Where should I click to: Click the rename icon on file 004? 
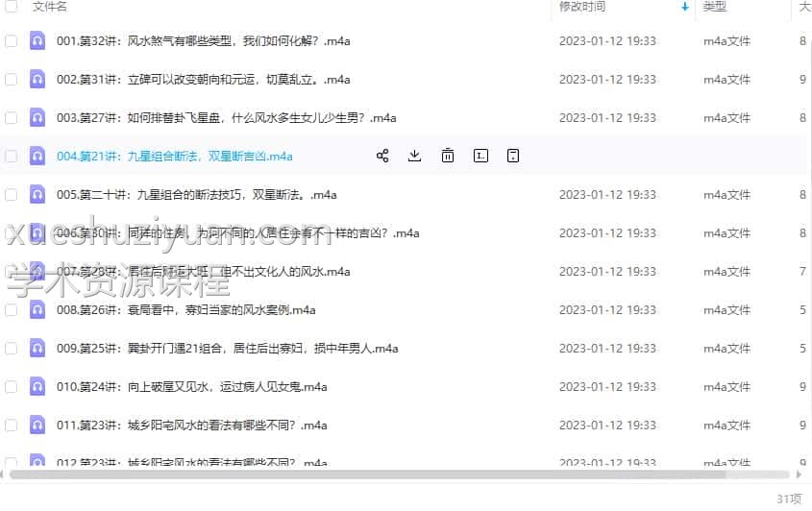[x=480, y=156]
